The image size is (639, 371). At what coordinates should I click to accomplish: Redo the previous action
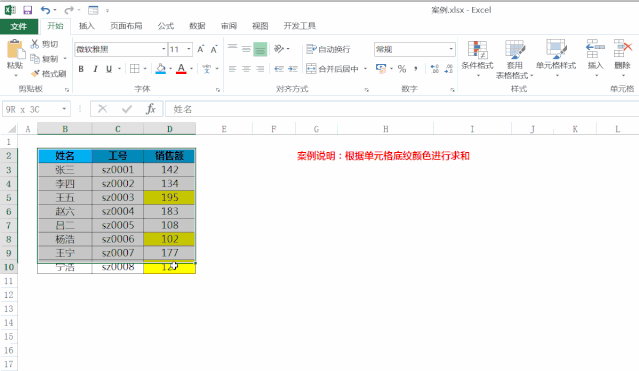68,10
